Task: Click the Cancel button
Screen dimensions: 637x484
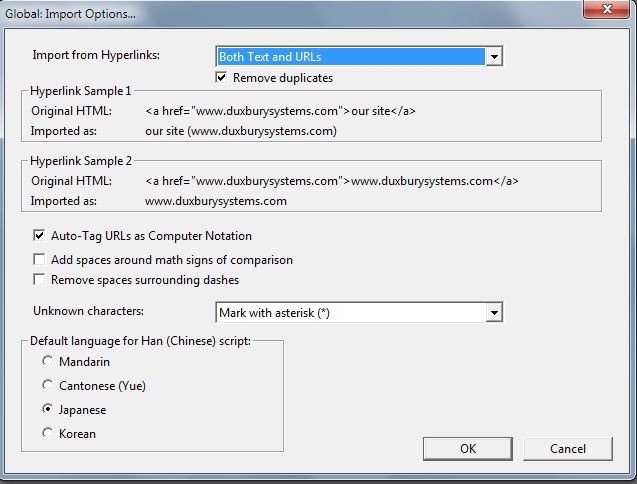Action: coord(568,449)
